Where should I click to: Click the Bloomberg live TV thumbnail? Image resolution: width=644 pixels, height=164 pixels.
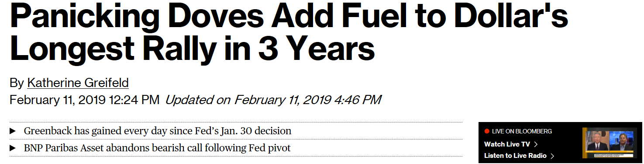[609, 143]
